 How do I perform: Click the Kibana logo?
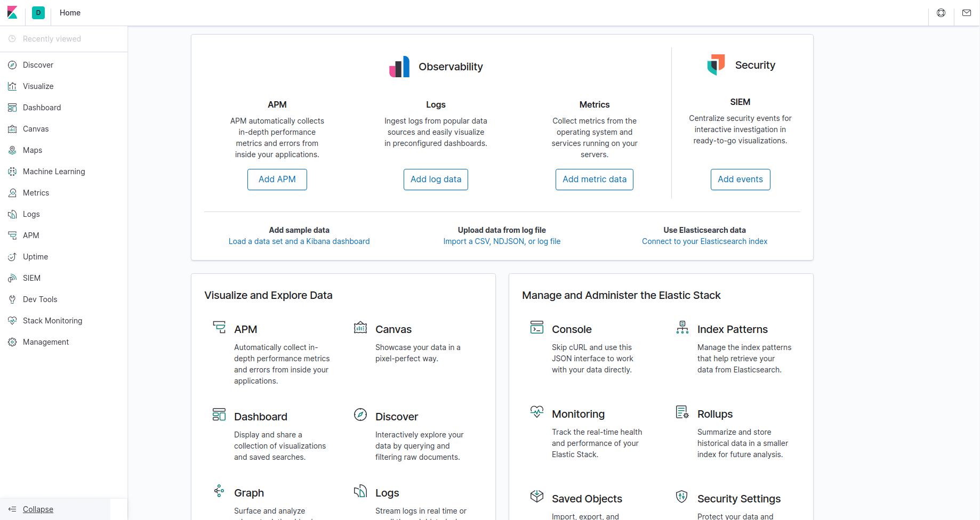(x=13, y=12)
